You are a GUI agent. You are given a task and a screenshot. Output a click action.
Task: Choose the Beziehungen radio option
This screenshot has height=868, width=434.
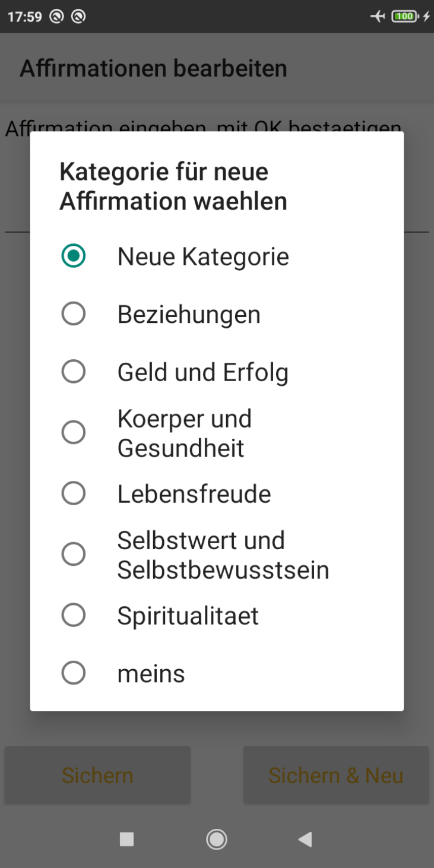click(x=74, y=313)
